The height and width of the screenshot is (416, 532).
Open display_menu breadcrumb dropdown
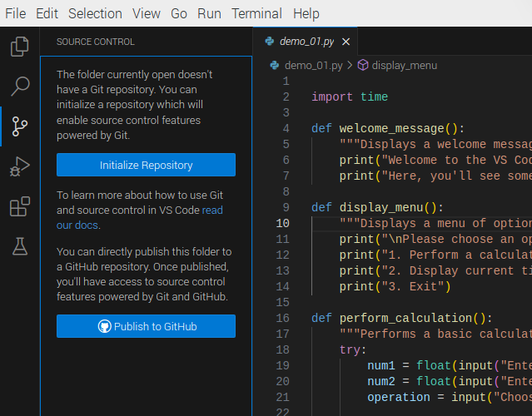pyautogui.click(x=404, y=65)
